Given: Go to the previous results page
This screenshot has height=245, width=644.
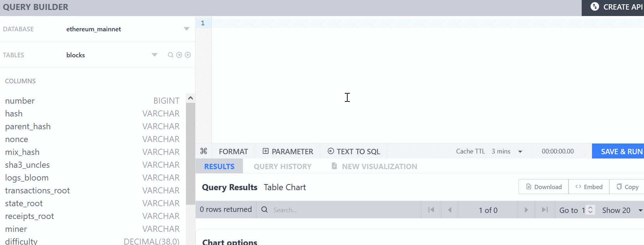Looking at the screenshot, I should click(450, 210).
